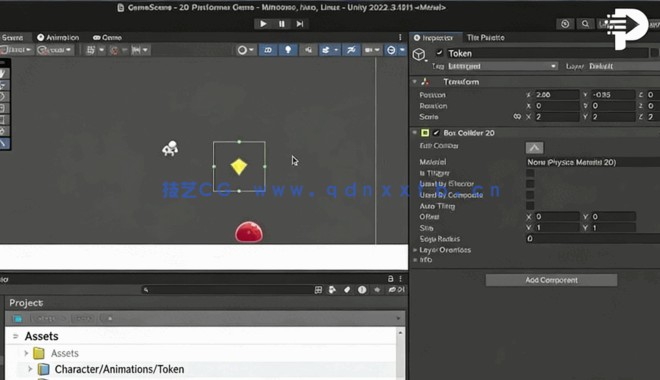Viewport: 660px width, 380px height.
Task: Enable the Auto Tiling checkbox
Action: 530,206
